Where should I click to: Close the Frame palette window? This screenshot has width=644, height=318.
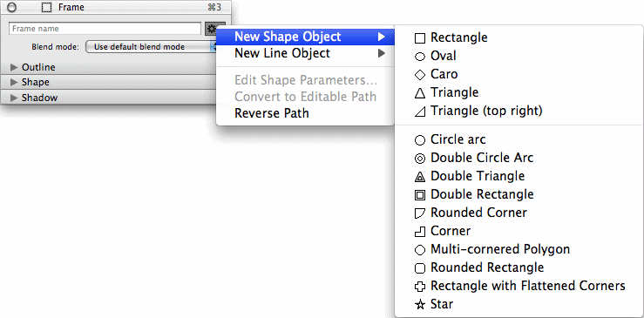tap(12, 7)
